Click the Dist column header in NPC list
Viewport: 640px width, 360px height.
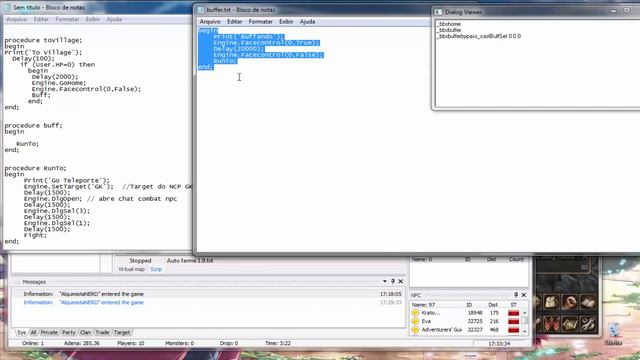493,305
